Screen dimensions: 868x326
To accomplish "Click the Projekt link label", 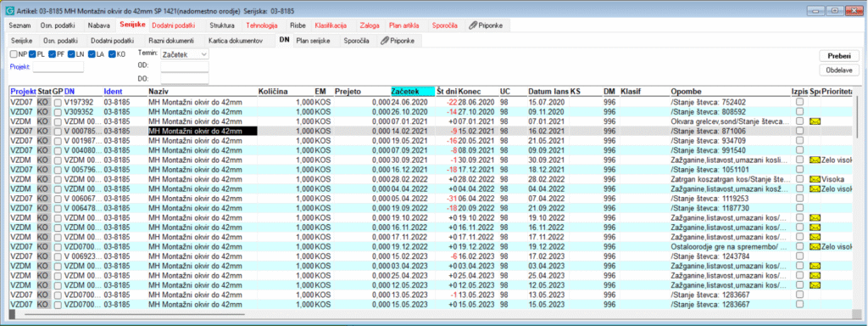I will 21,66.
